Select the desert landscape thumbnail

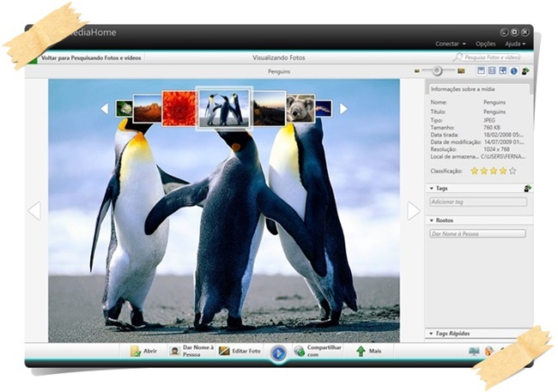click(147, 108)
